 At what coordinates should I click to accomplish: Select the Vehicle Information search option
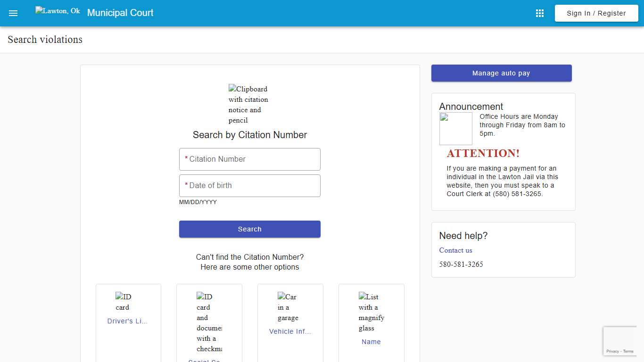[x=290, y=331]
